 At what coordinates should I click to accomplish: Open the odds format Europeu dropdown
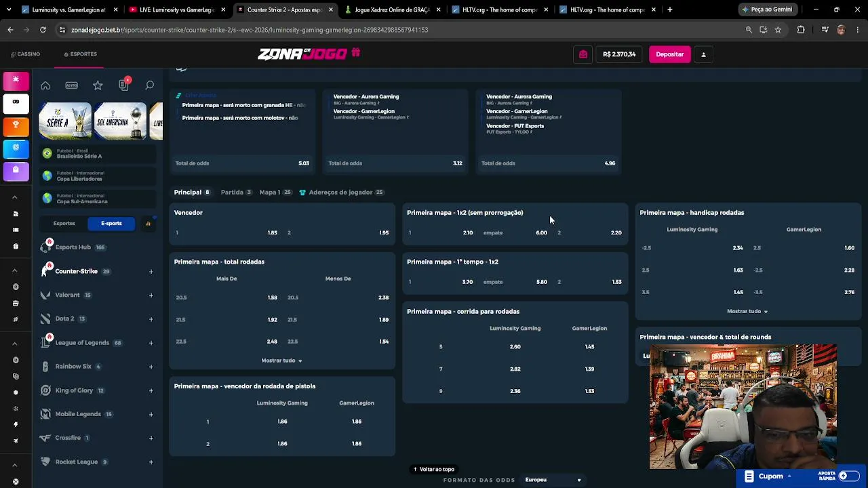(x=553, y=480)
